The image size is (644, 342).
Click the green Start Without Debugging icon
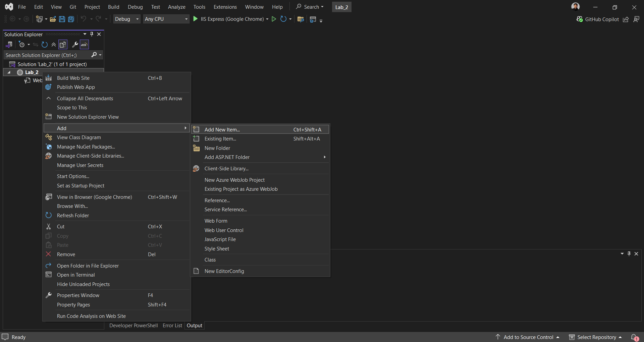click(274, 19)
